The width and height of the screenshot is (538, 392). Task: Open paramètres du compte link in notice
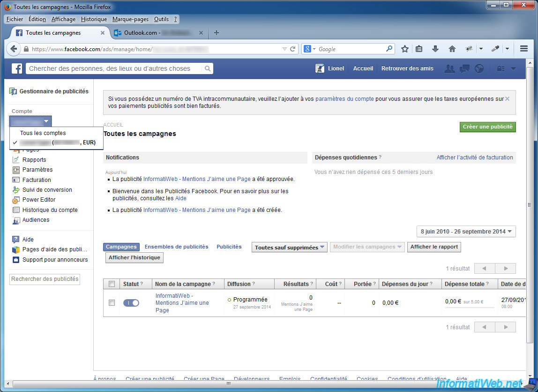click(344, 99)
